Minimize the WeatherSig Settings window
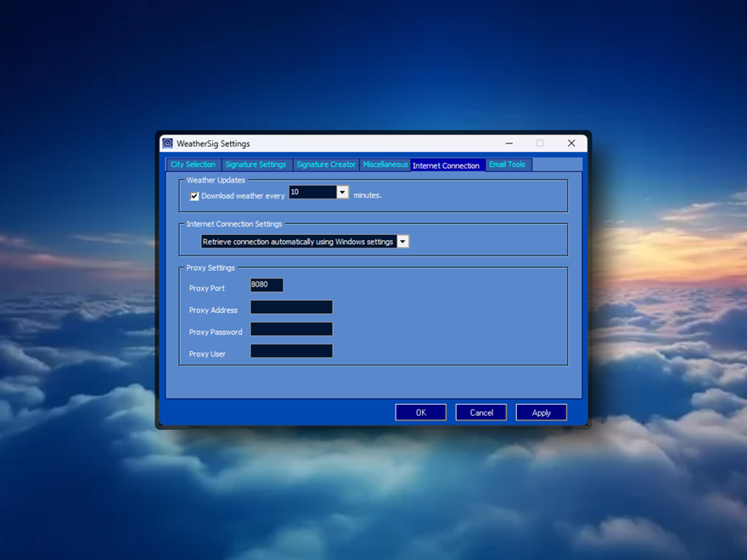The height and width of the screenshot is (560, 747). point(508,143)
